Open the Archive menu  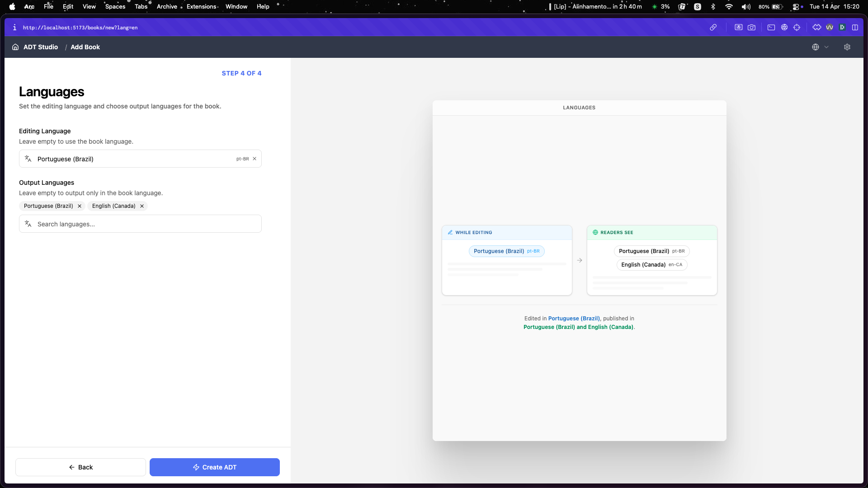tap(167, 6)
